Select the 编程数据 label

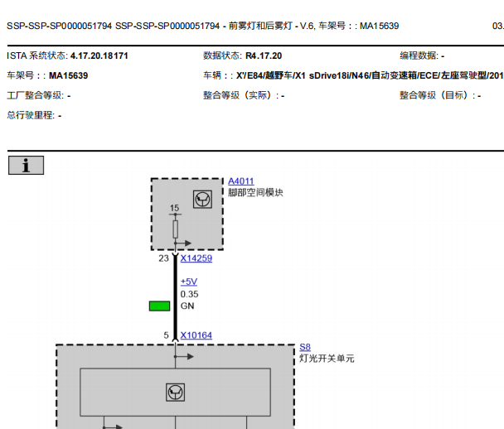(x=419, y=55)
